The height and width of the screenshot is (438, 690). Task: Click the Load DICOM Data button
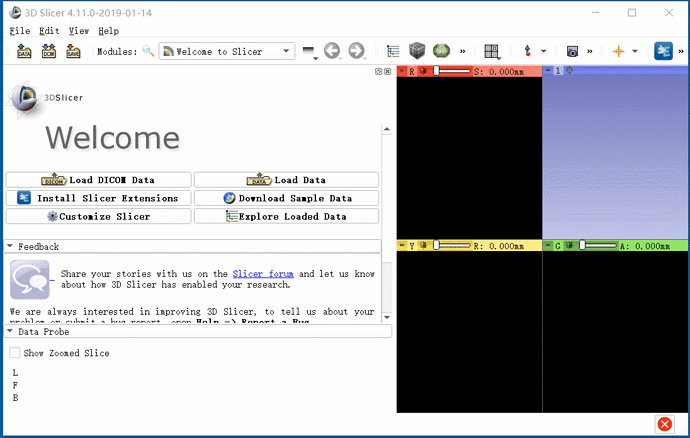pos(99,180)
